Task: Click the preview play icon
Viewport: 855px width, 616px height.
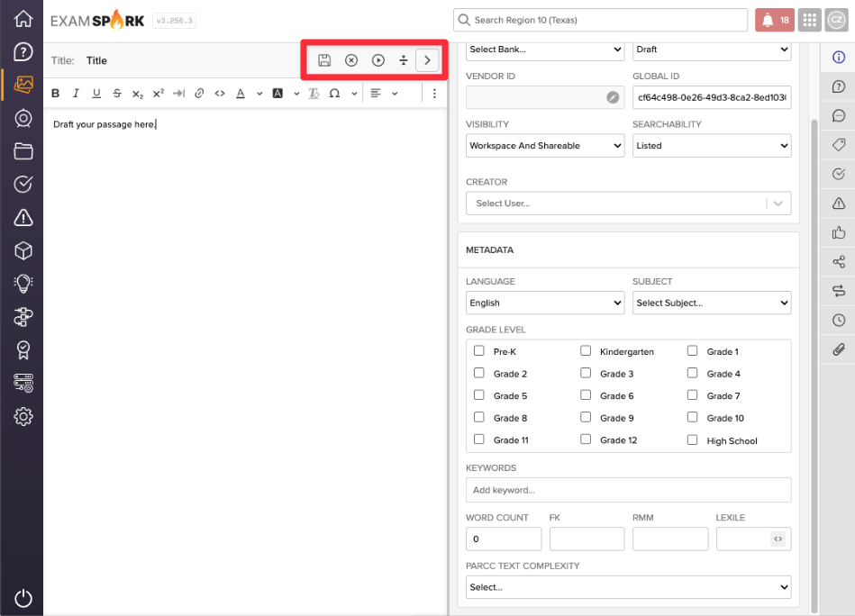Action: coord(377,60)
